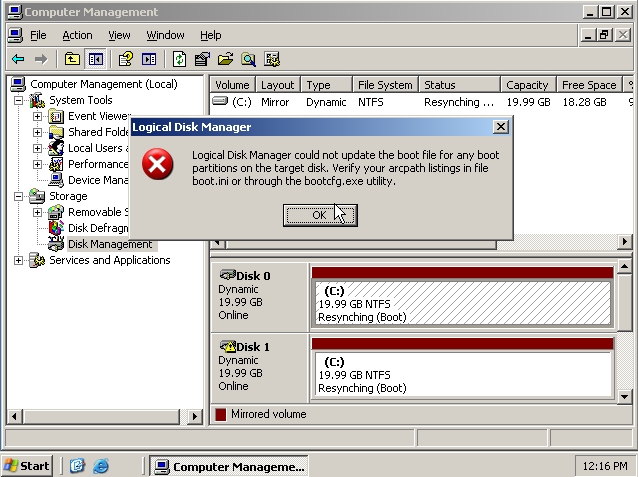Select the C: volume row in list
The image size is (638, 477).
tap(422, 102)
